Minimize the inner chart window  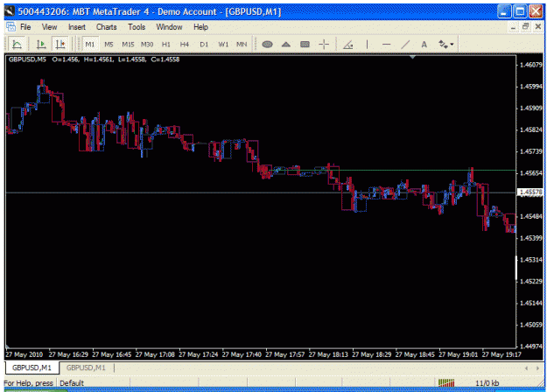click(x=513, y=27)
